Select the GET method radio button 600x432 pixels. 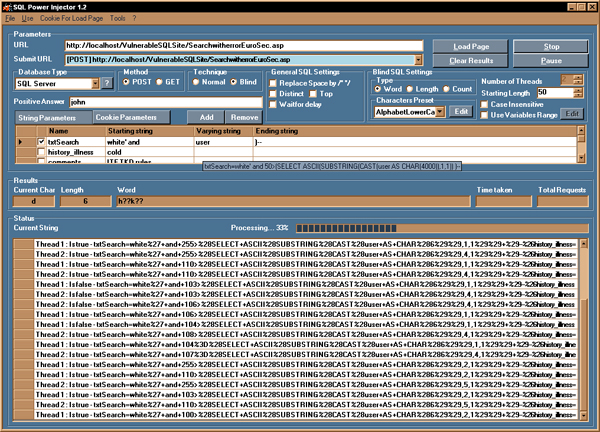[x=159, y=82]
